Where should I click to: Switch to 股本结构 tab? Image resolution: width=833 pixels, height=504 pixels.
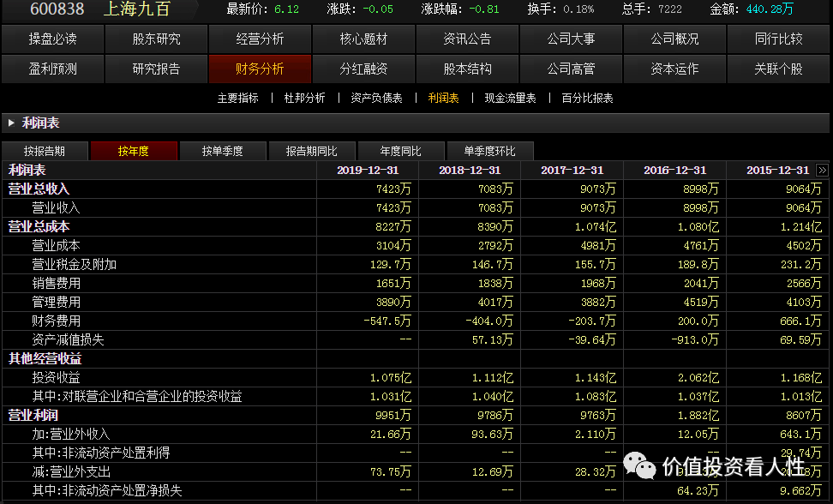point(467,69)
